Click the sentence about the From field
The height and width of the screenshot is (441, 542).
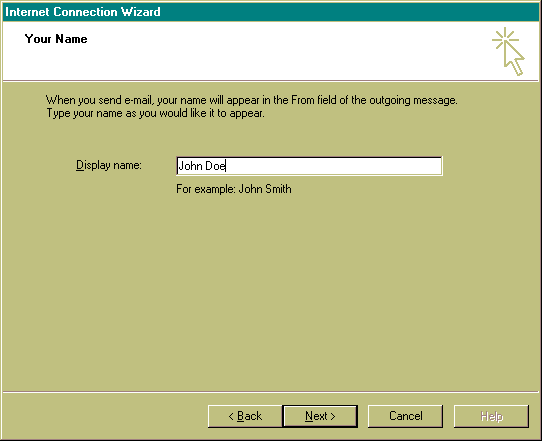tap(252, 100)
